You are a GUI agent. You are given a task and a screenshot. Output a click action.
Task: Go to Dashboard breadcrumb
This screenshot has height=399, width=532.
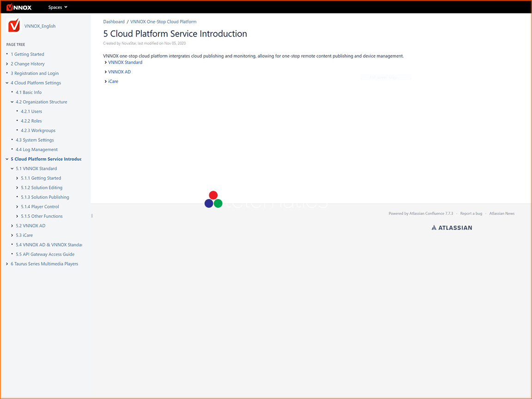tap(114, 22)
